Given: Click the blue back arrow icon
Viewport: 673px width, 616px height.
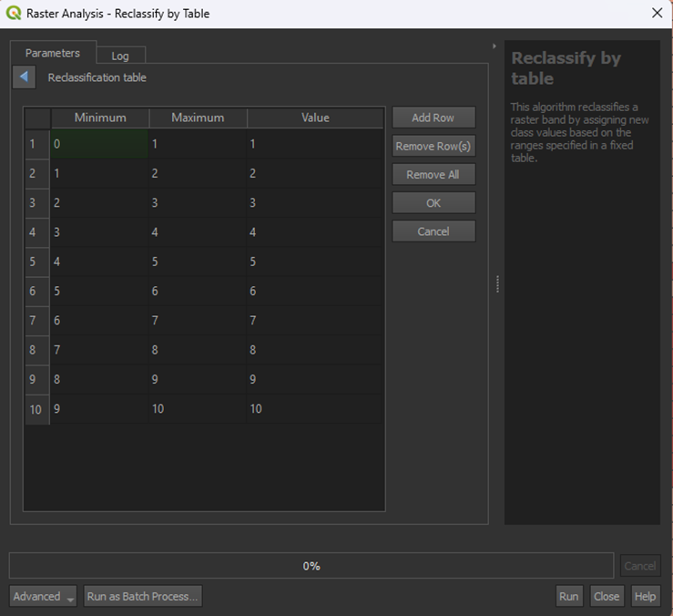Looking at the screenshot, I should point(24,77).
